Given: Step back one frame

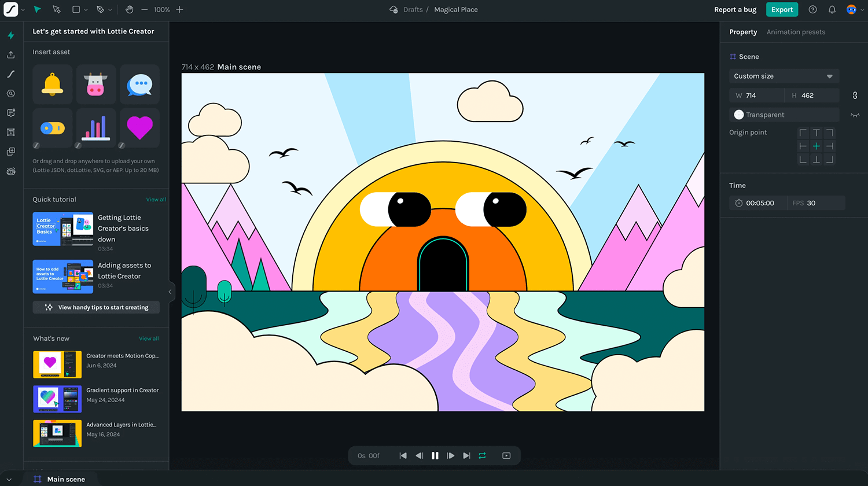Looking at the screenshot, I should coord(420,456).
